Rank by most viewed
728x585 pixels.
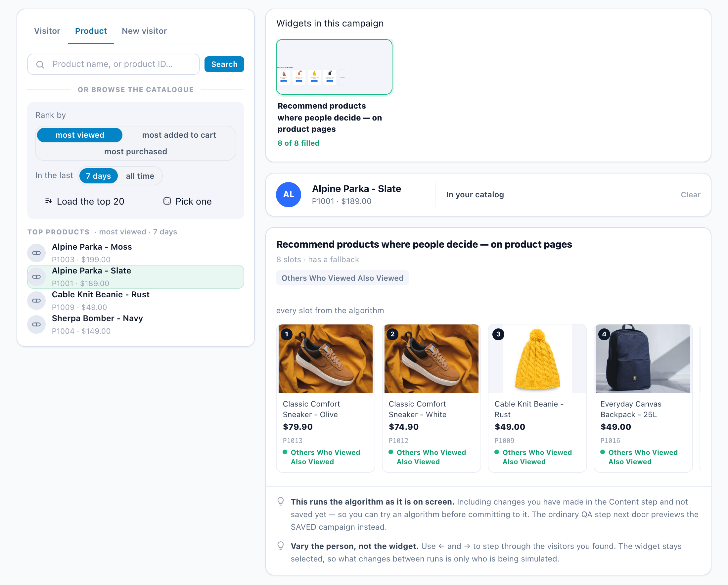80,135
